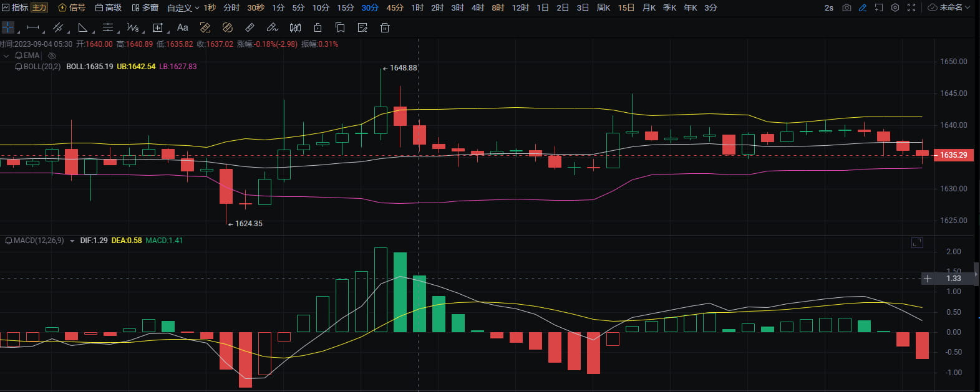Click the add window layout icon

click(878, 7)
